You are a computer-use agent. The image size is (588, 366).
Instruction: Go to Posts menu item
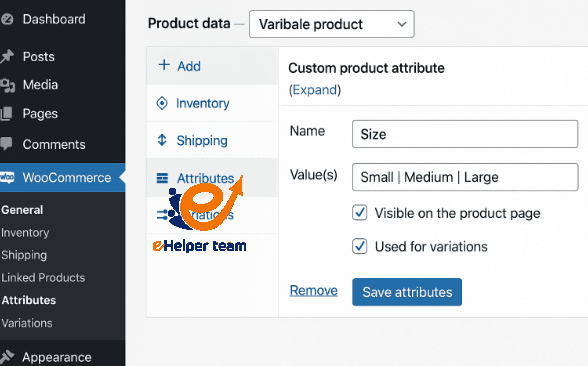pos(39,57)
